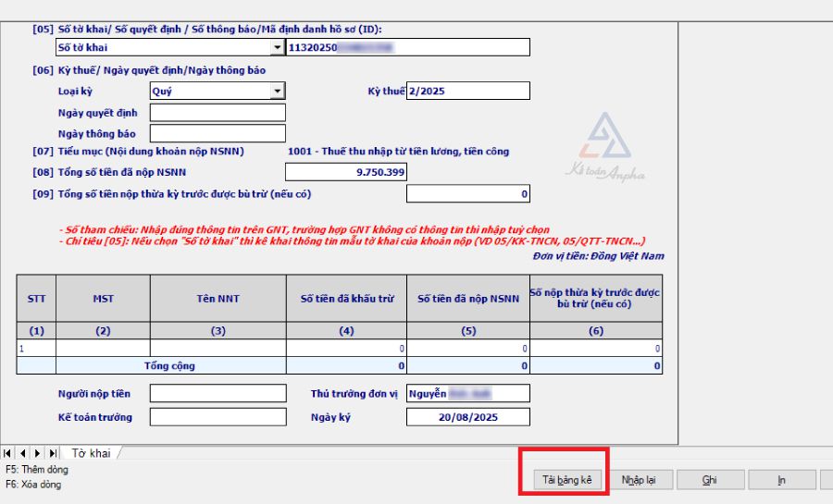Click the Tổng cộng row label
Viewport: 833px width, 504px height.
(170, 366)
